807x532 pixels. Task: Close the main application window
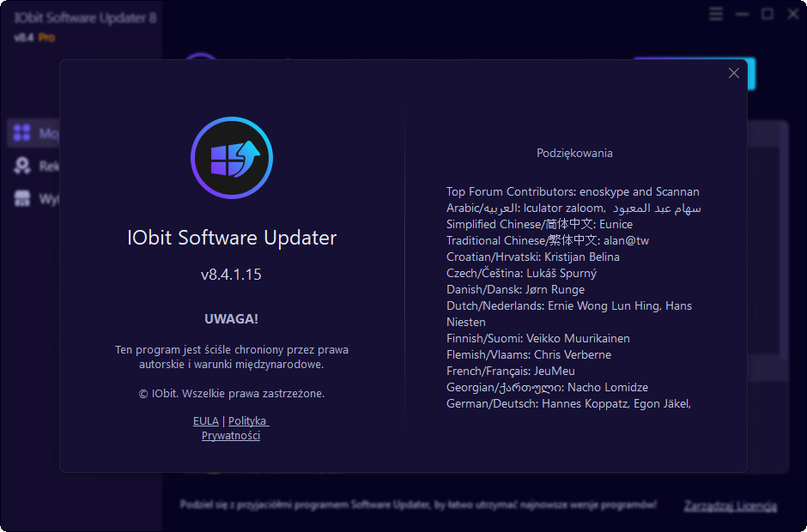pos(793,14)
